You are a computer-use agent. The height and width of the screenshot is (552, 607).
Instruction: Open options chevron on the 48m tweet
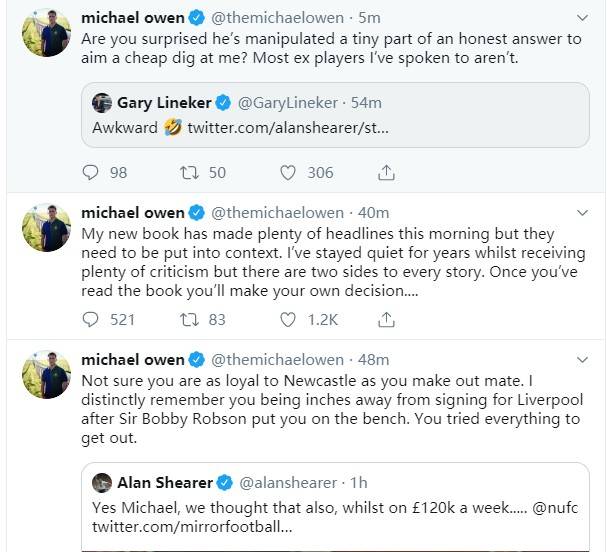[x=584, y=360]
